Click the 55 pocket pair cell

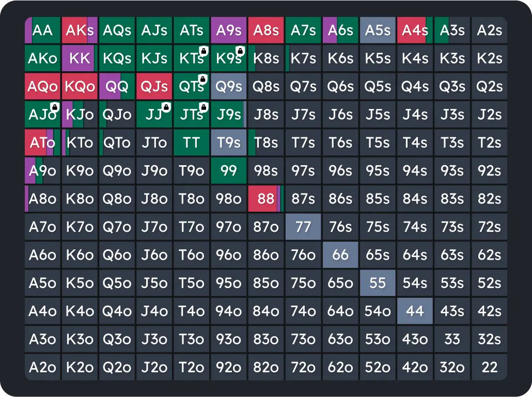pos(377,283)
